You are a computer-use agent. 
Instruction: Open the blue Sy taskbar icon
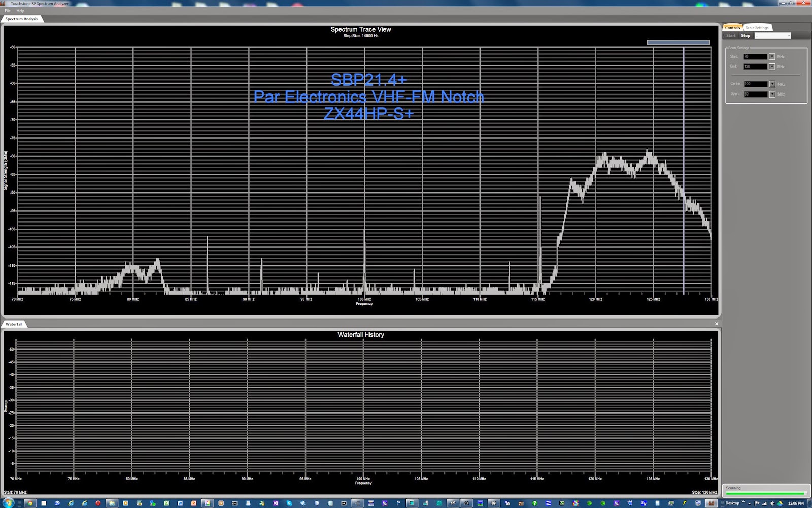(x=644, y=503)
